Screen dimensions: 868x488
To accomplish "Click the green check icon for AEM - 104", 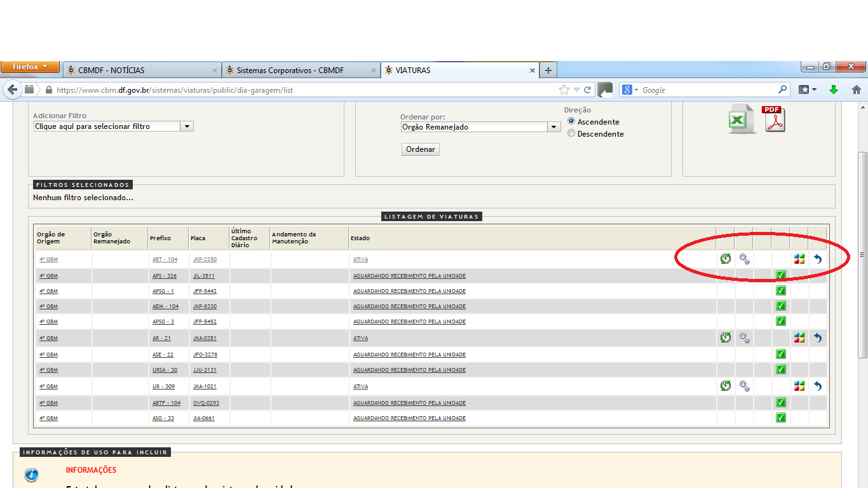I will 781,306.
